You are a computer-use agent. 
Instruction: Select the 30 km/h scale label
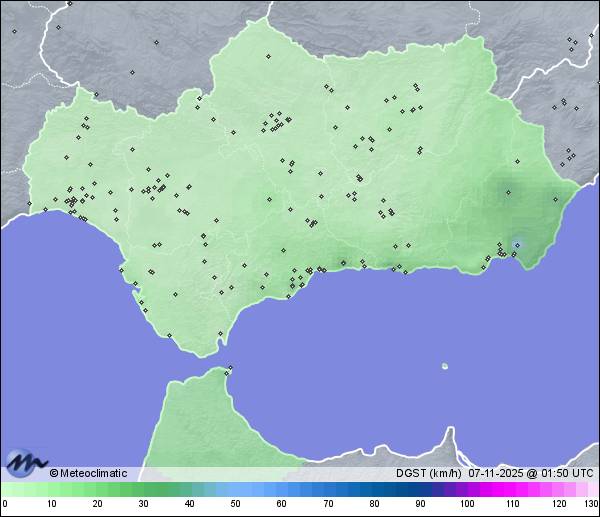coord(143,504)
